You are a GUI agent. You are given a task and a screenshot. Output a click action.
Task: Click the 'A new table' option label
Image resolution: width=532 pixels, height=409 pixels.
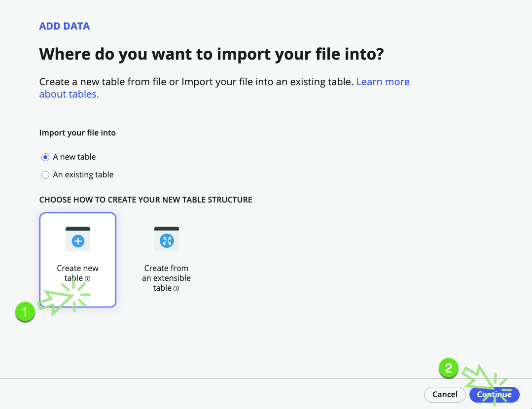[74, 157]
